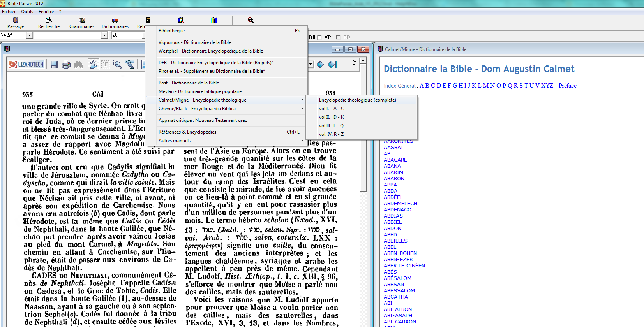The image size is (644, 327).
Task: Click the Commentaires books icon in toolbar
Action: [214, 20]
